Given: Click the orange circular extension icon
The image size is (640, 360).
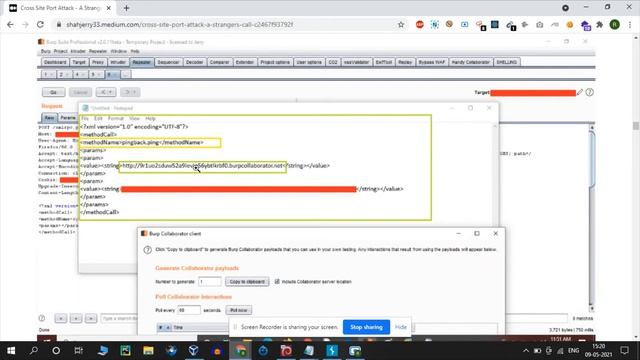Looking at the screenshot, I should pyautogui.click(x=569, y=24).
